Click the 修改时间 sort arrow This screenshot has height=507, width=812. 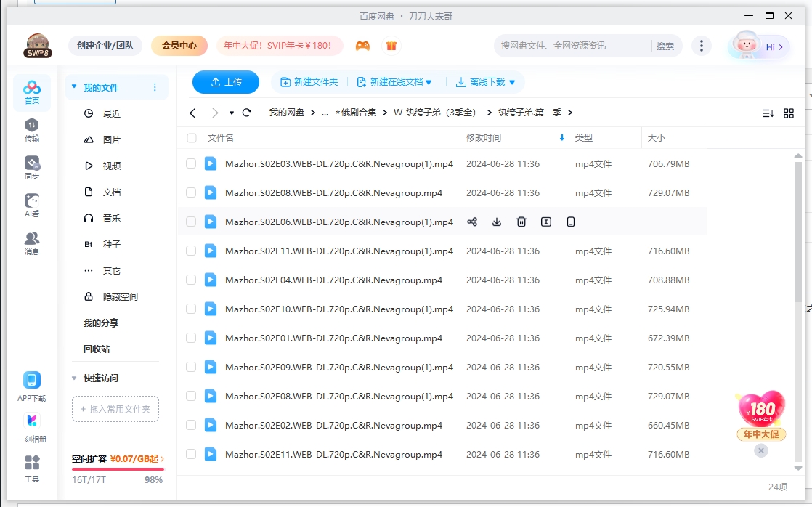click(x=562, y=138)
